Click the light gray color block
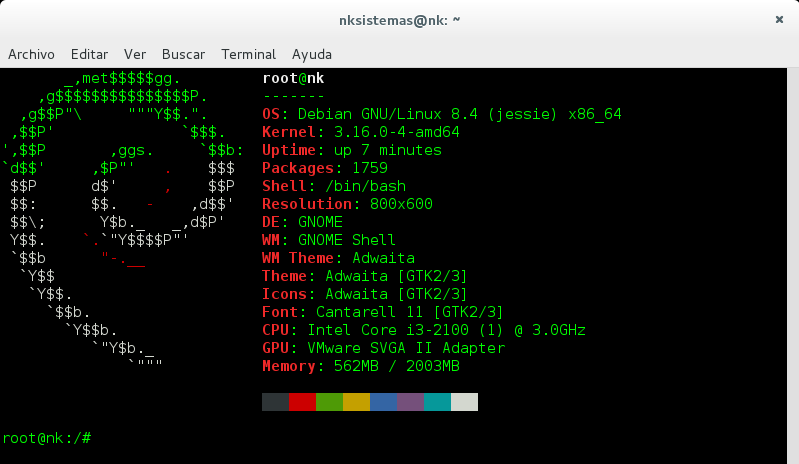This screenshot has height=464, width=799. (464, 402)
